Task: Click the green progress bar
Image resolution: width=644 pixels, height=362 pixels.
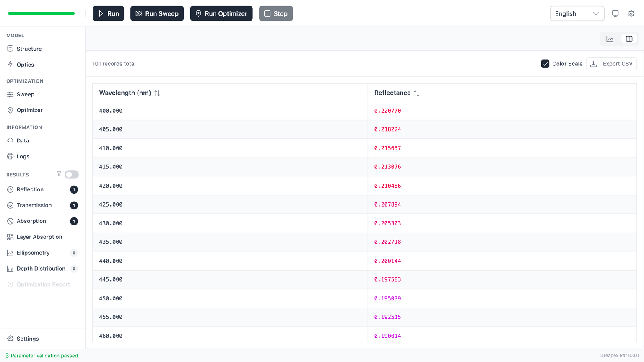Action: coord(42,13)
